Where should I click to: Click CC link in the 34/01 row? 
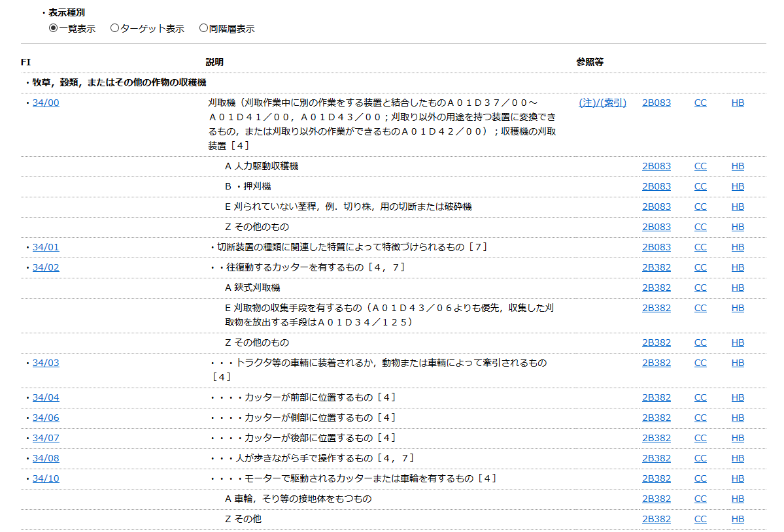[x=700, y=247]
